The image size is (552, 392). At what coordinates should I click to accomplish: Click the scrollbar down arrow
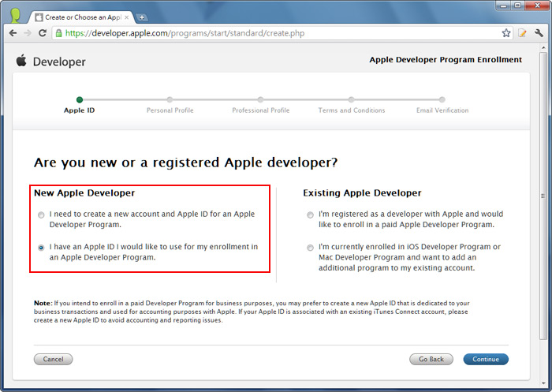tap(543, 383)
